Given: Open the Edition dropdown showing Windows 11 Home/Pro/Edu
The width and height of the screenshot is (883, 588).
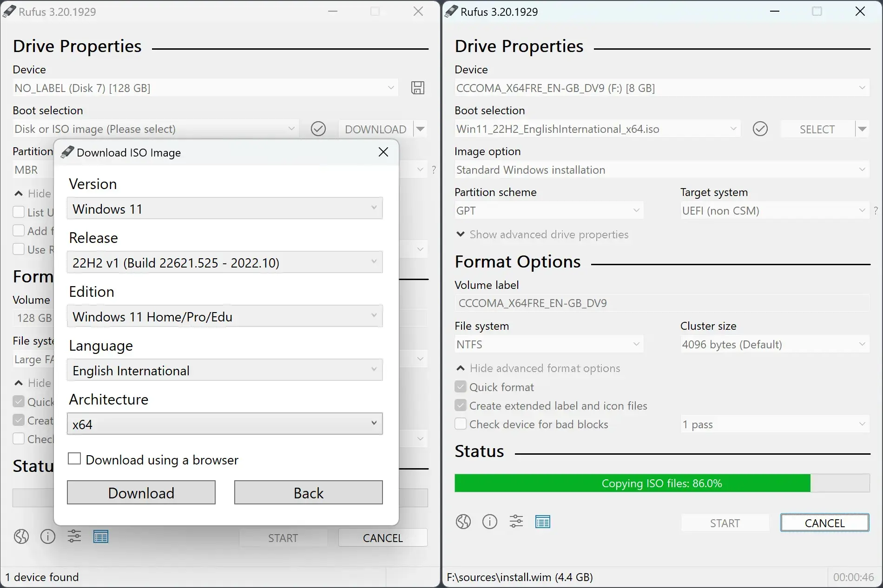Looking at the screenshot, I should (225, 316).
